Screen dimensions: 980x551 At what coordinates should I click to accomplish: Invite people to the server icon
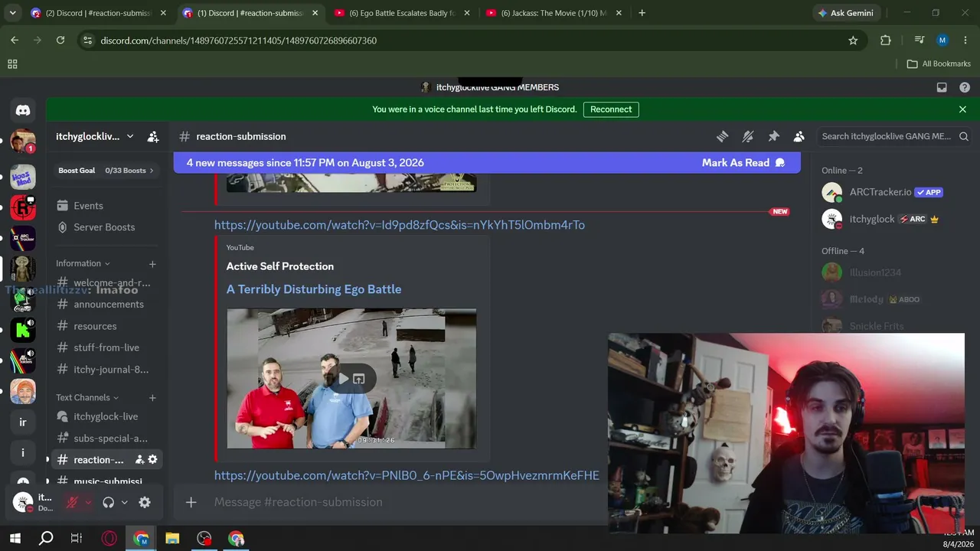tap(153, 136)
